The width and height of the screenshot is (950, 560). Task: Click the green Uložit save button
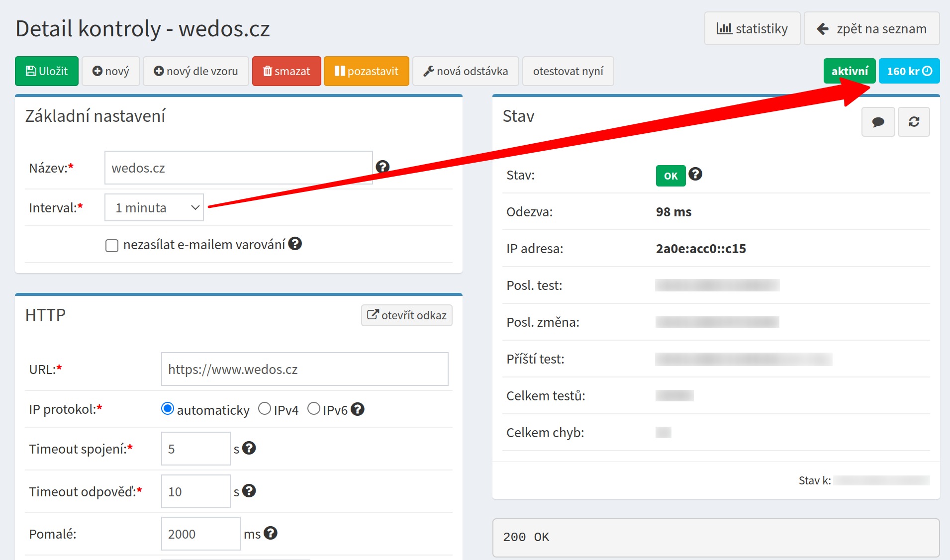point(47,71)
